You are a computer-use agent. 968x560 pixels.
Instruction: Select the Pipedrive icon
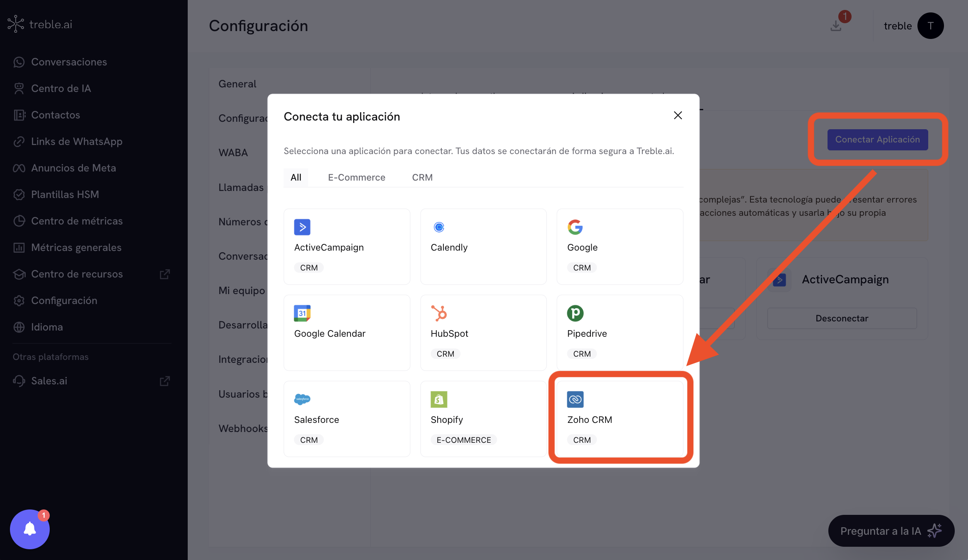click(x=576, y=313)
